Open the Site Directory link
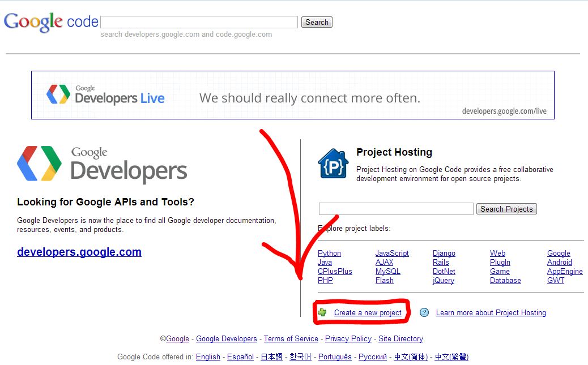The width and height of the screenshot is (588, 365). point(400,339)
